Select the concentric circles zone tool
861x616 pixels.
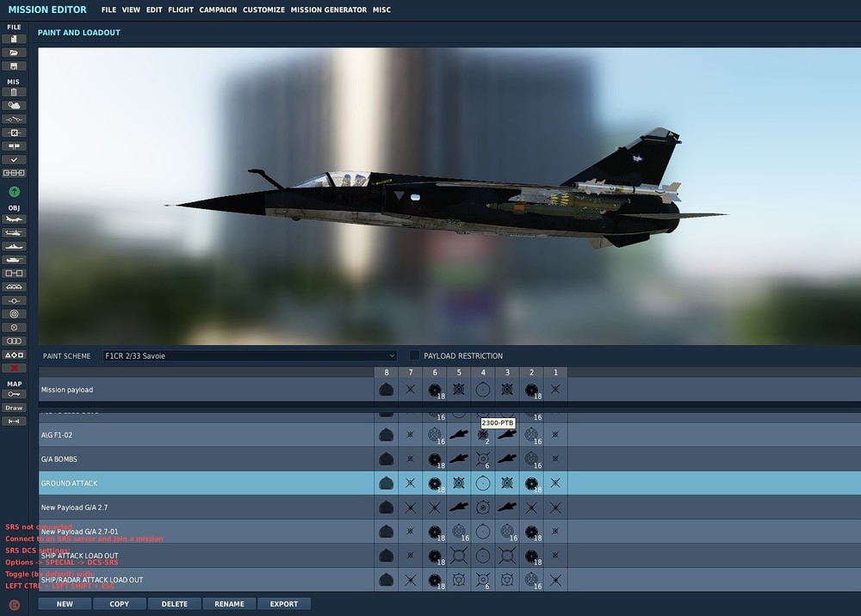(x=15, y=314)
